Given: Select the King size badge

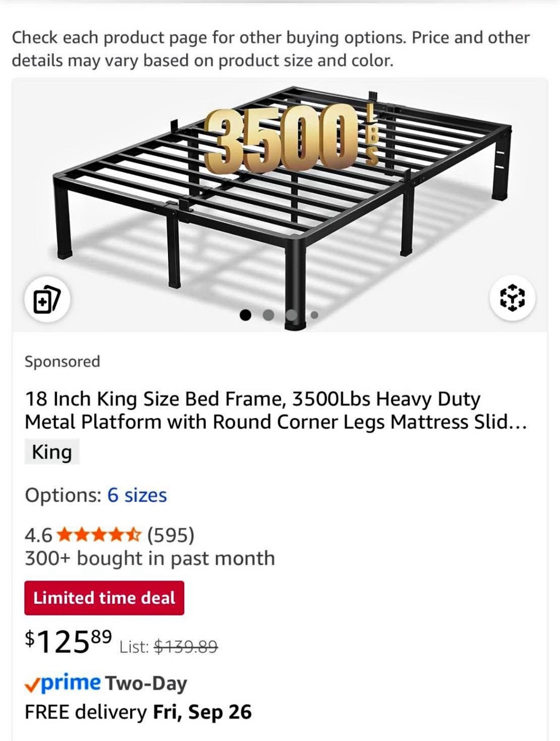Looking at the screenshot, I should (x=52, y=452).
